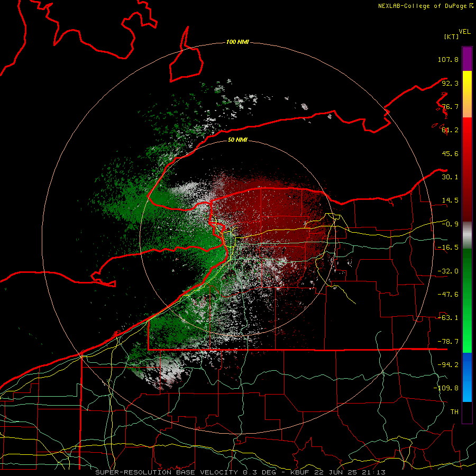Select the -63.1 scale value
This screenshot has height=476, width=476.
[x=448, y=318]
